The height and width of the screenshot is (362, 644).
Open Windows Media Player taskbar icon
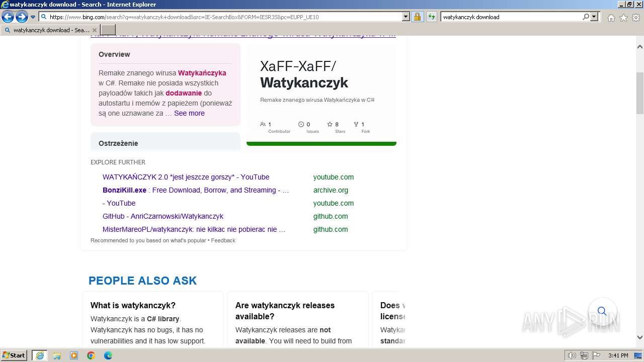[74, 355]
